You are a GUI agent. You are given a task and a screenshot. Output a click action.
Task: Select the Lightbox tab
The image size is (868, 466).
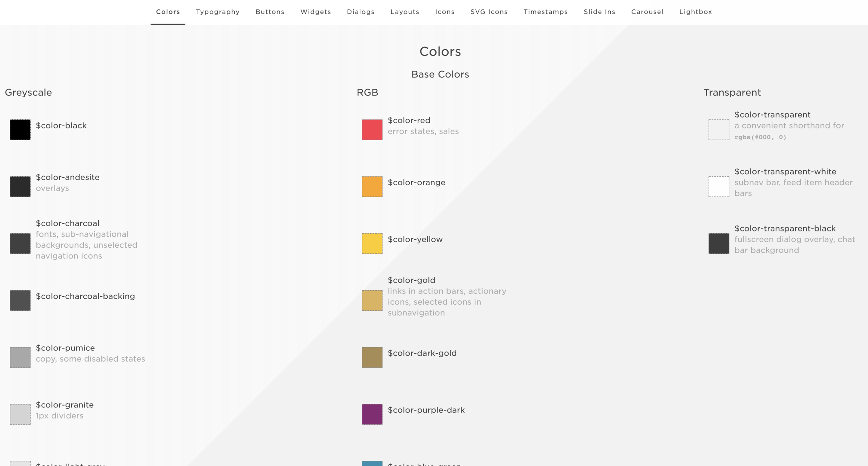pos(695,12)
